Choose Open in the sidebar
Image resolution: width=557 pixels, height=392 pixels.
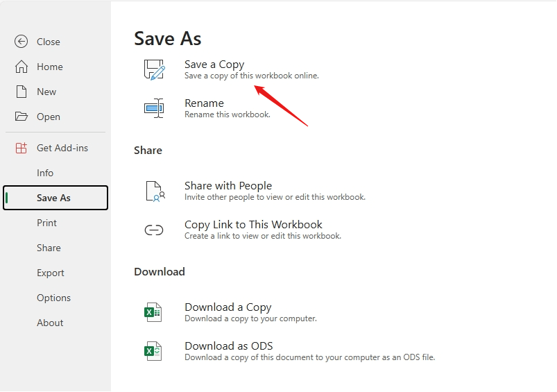(x=49, y=117)
